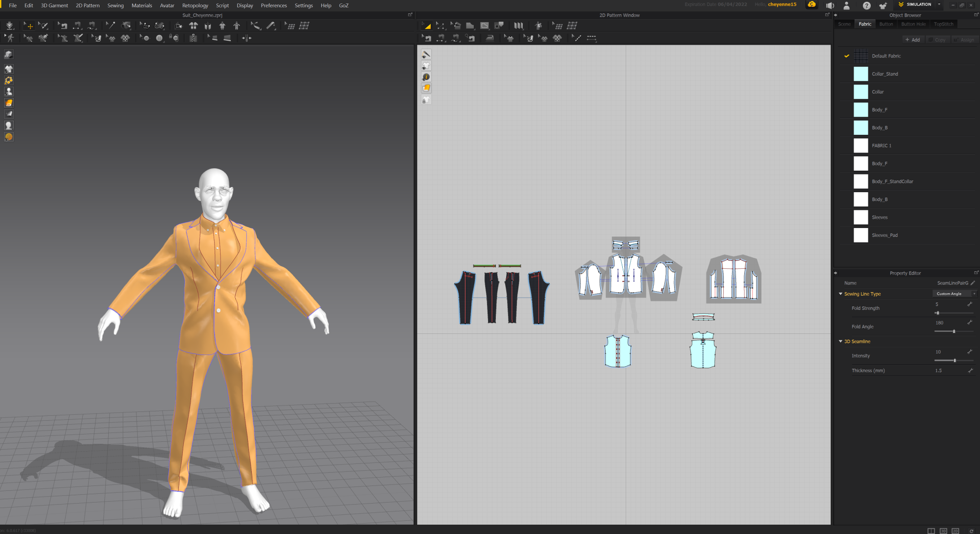980x534 pixels.
Task: Select the walking avatar tool in 3D toolbar
Action: (10, 38)
